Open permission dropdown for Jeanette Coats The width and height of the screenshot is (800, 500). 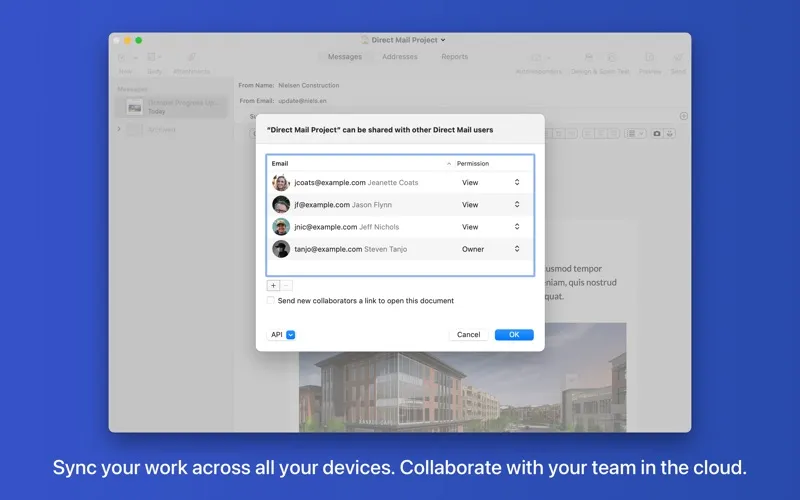(490, 183)
